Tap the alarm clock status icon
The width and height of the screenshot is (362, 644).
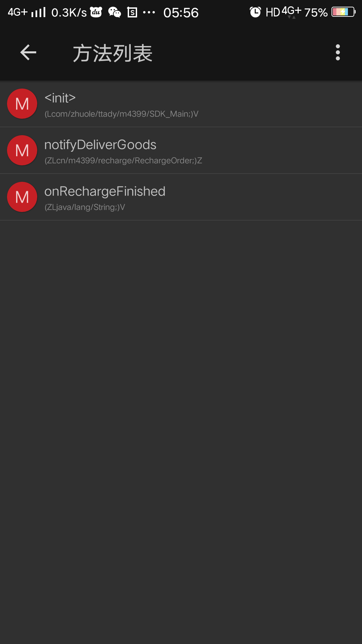click(255, 12)
